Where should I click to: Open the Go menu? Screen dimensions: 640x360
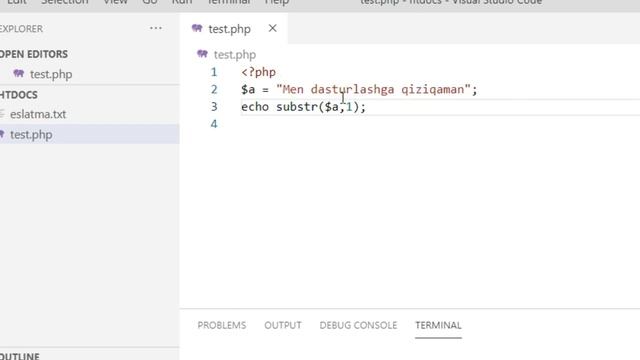click(x=150, y=2)
